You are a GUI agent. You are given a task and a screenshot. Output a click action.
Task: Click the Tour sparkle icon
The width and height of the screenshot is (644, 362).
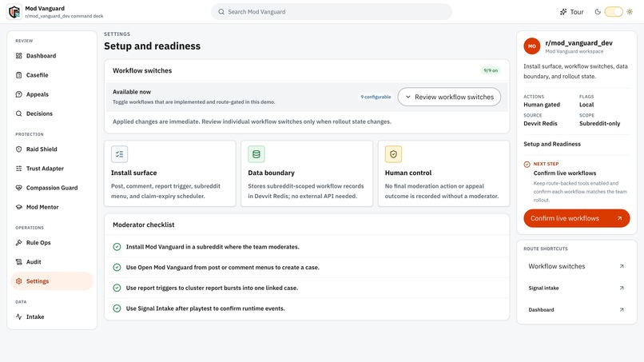click(563, 12)
